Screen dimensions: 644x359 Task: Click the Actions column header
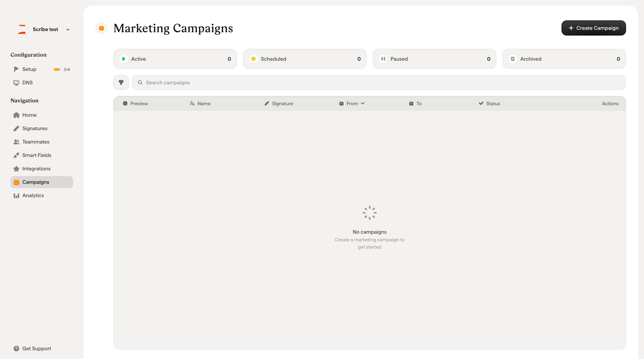point(610,103)
